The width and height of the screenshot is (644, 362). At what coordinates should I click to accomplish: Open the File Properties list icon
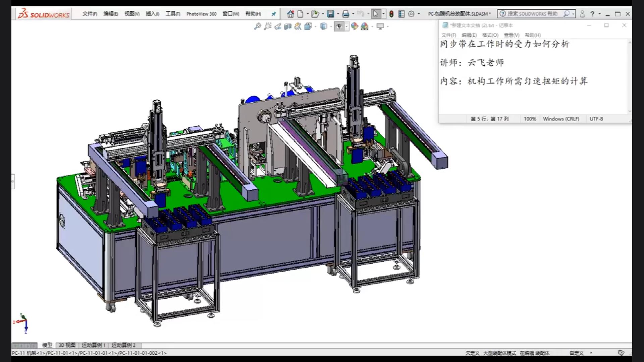[401, 14]
